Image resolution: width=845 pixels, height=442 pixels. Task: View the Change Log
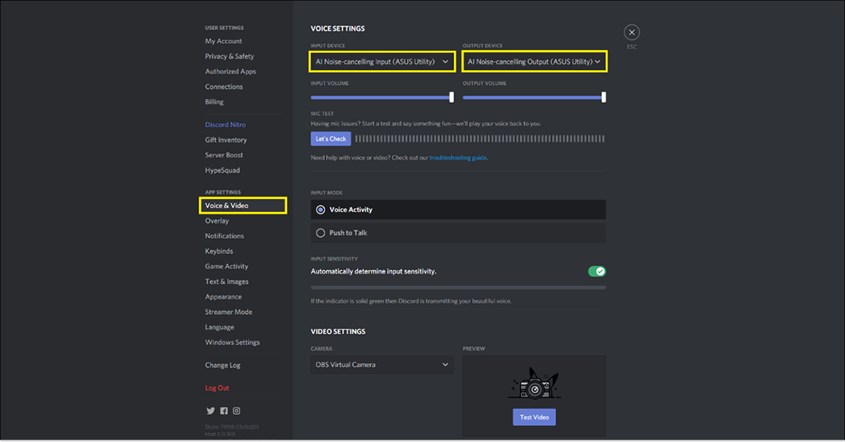223,365
